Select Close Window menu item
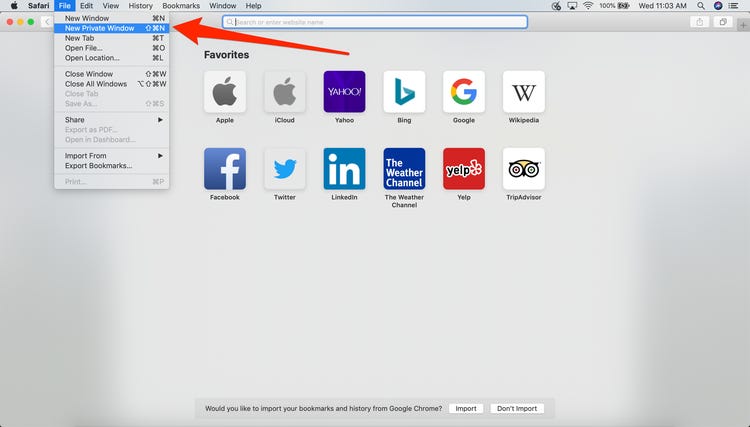Viewport: 750px width, 427px height. point(111,74)
